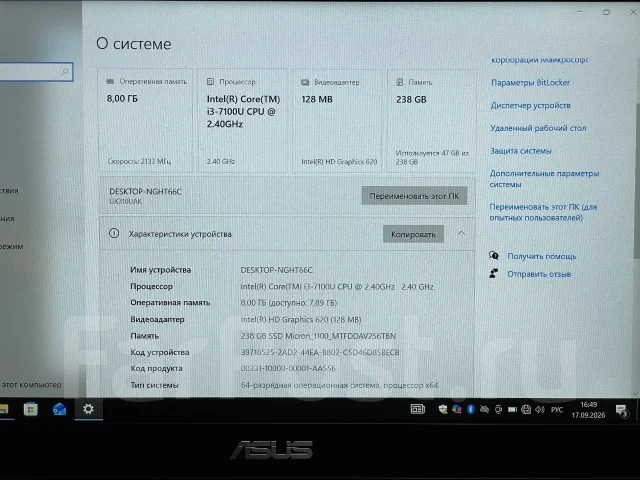Click Intel(R) HD Graphics 620 (128 MB) value
640x480 pixels.
coord(301,320)
